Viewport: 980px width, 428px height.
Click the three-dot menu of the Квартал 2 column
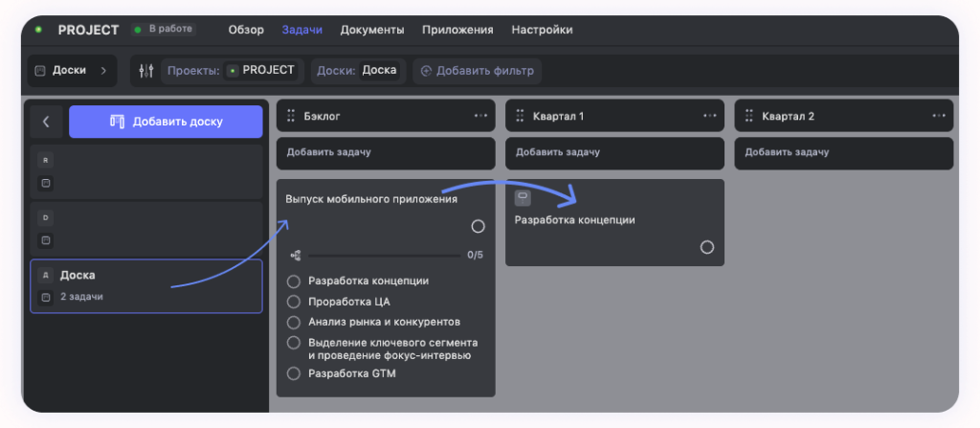click(939, 116)
